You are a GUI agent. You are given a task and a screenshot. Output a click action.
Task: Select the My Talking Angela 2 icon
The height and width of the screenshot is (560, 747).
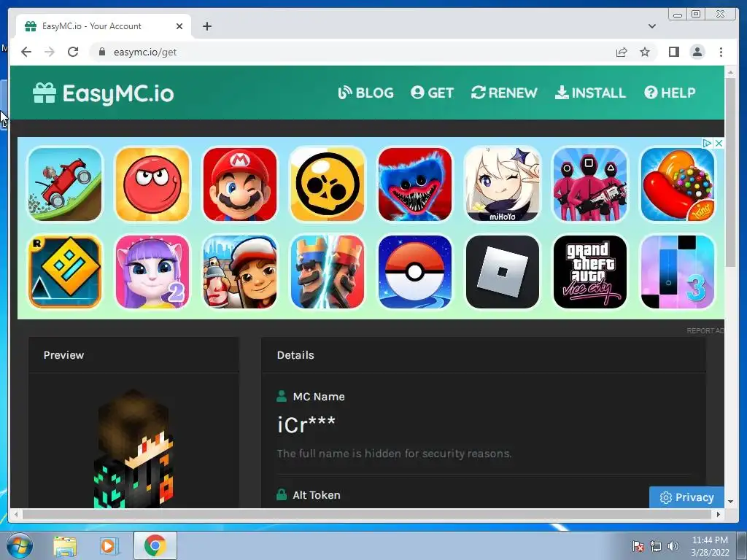click(x=152, y=272)
